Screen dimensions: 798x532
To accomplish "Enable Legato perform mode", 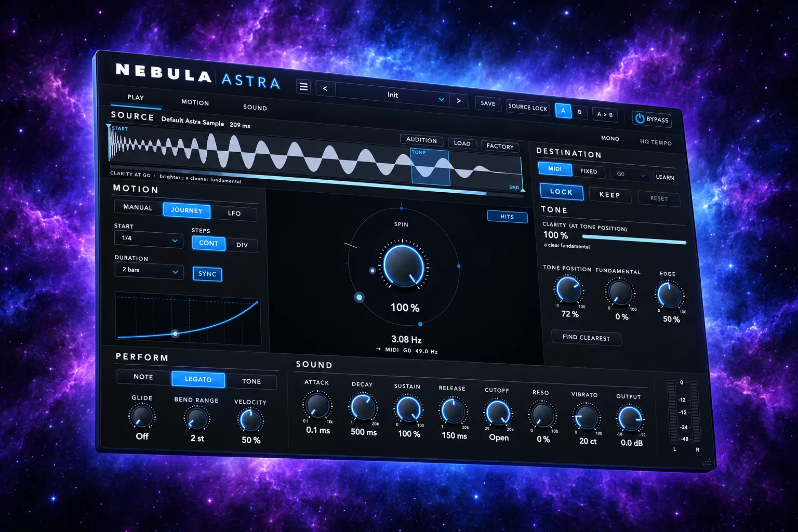I will 198,379.
